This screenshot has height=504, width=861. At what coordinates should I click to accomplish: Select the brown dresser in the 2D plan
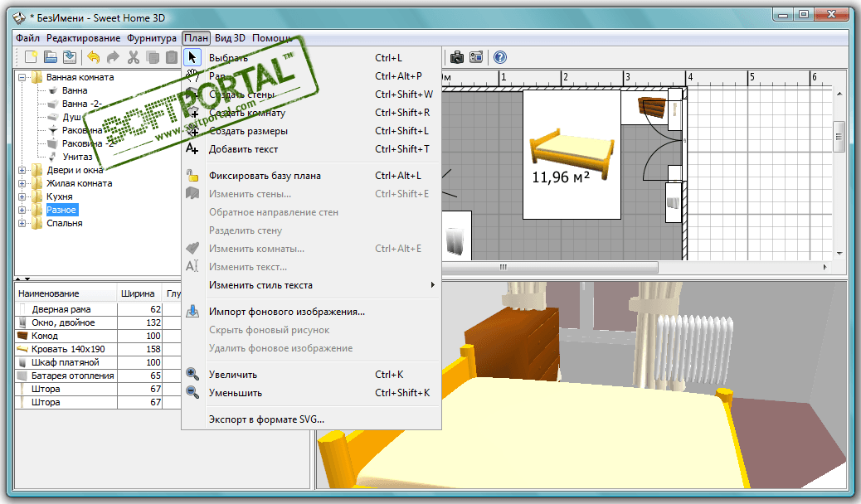click(652, 107)
